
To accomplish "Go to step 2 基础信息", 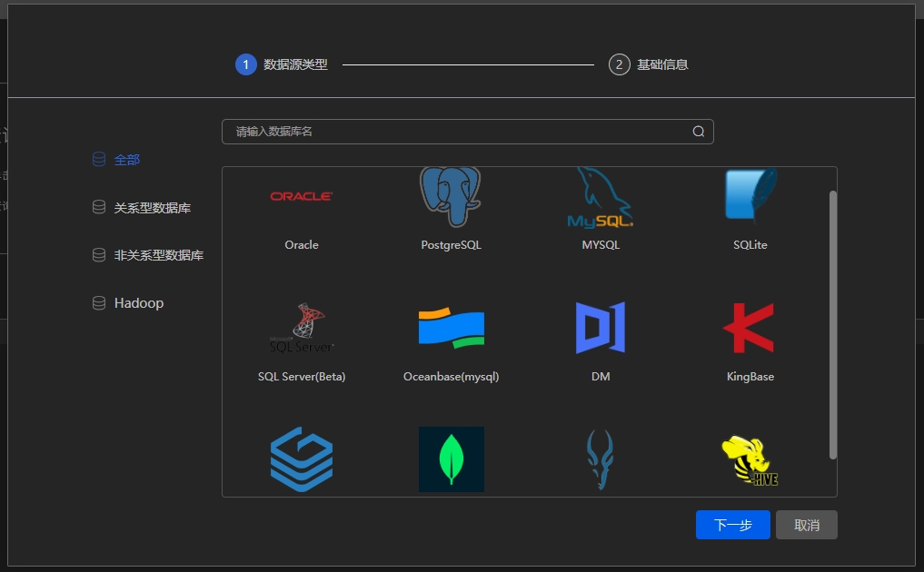I will pos(648,64).
